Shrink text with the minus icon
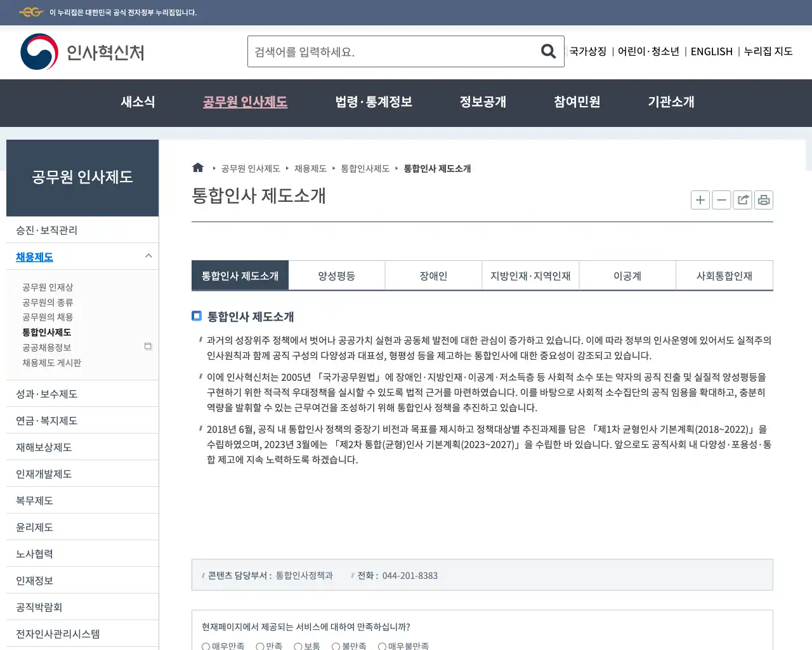This screenshot has height=650, width=812. (x=721, y=200)
